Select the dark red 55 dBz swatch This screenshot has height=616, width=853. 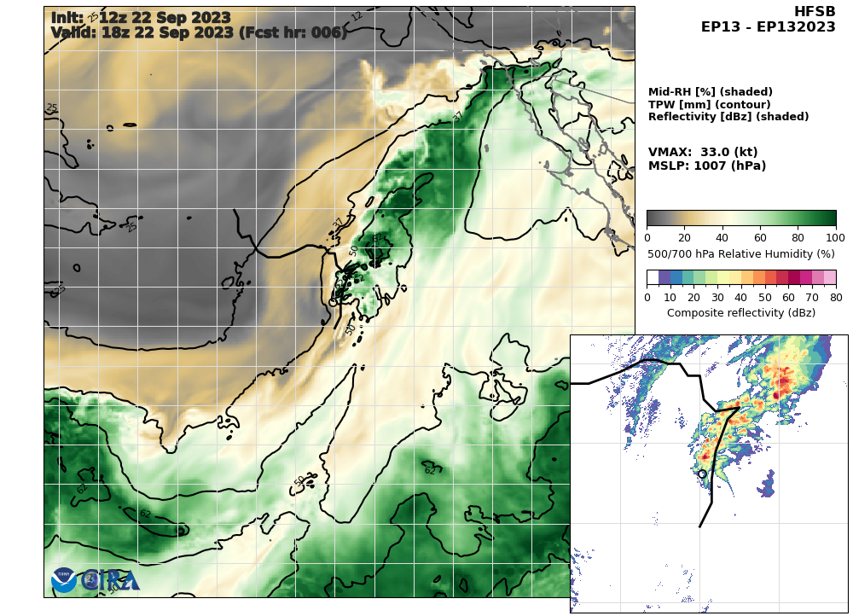pyautogui.click(x=782, y=277)
